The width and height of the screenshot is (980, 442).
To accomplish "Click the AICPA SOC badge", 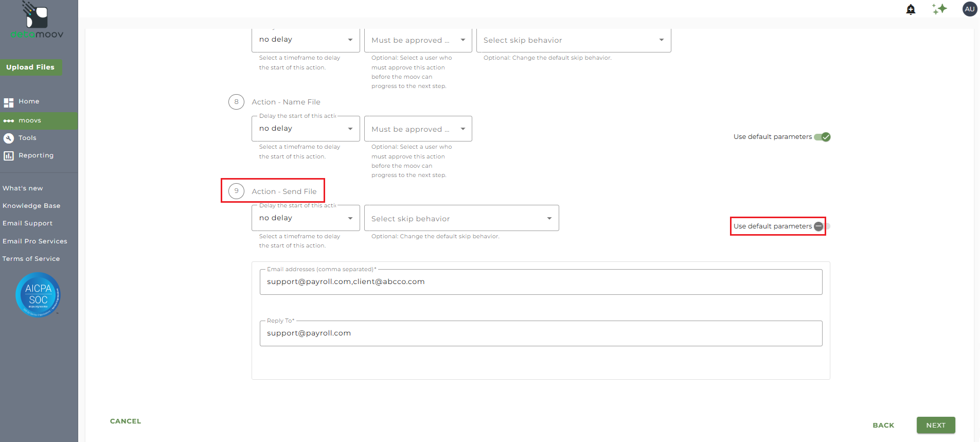I will [x=38, y=295].
